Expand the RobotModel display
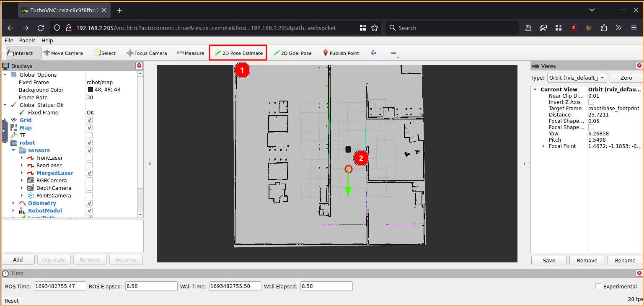644x306 pixels. [x=13, y=210]
